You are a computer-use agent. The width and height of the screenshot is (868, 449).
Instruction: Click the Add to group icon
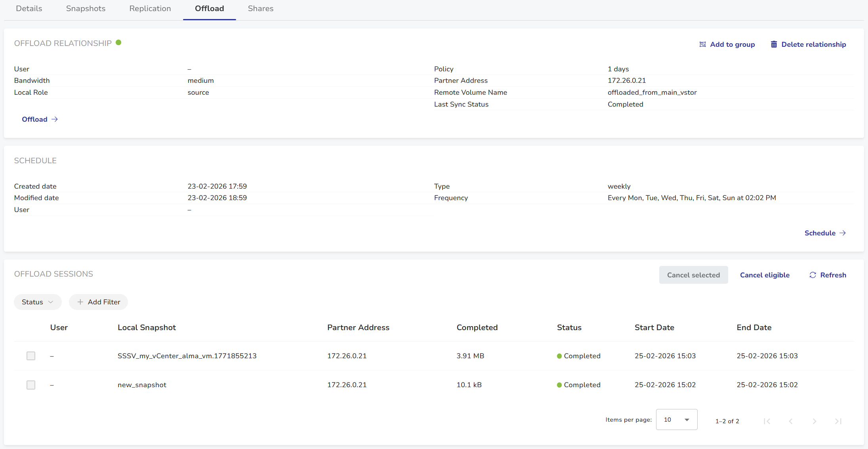702,44
